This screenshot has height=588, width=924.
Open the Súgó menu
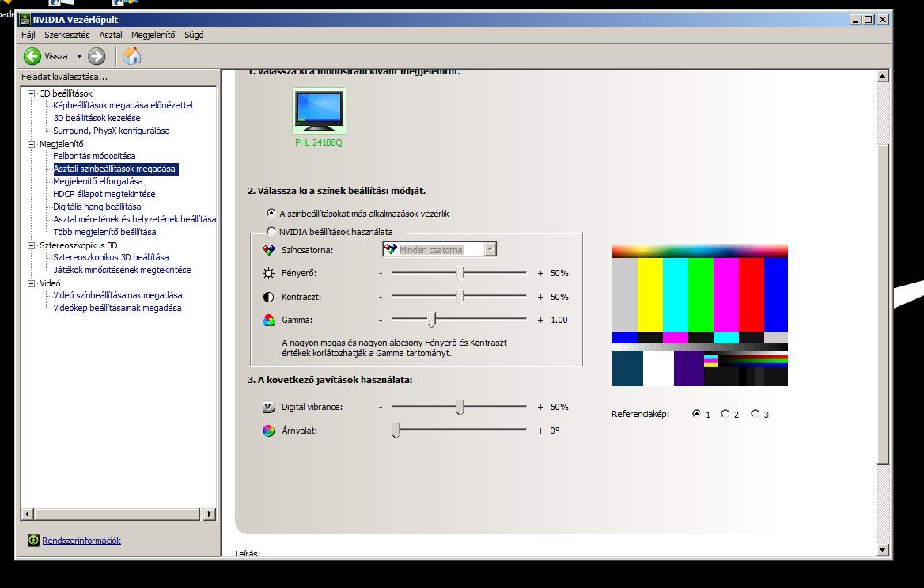click(194, 35)
